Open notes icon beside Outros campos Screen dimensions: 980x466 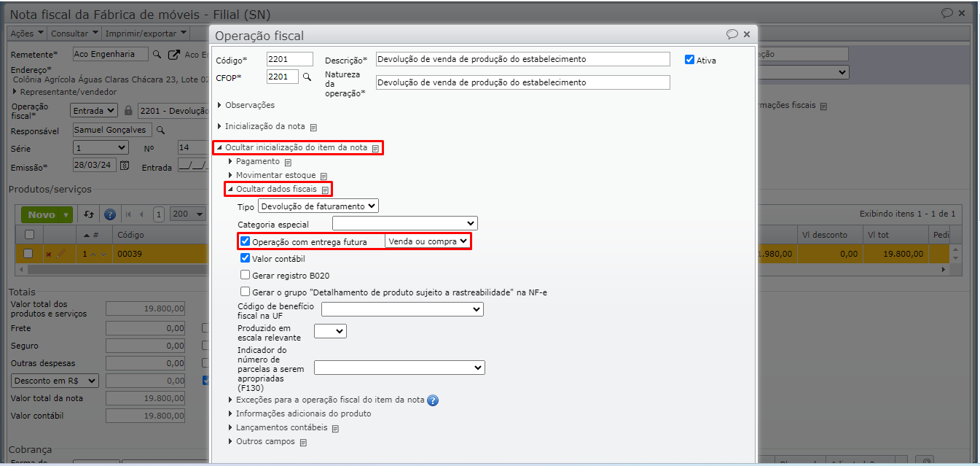tap(303, 442)
